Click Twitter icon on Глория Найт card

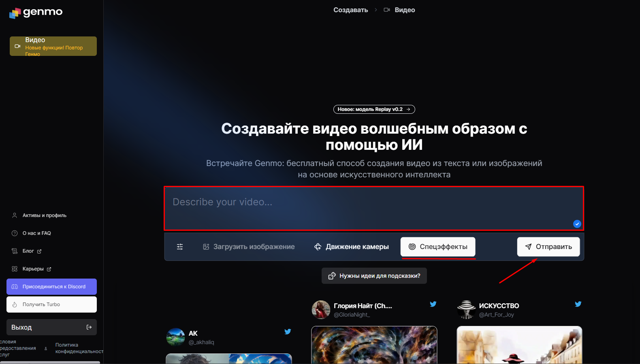coord(433,304)
